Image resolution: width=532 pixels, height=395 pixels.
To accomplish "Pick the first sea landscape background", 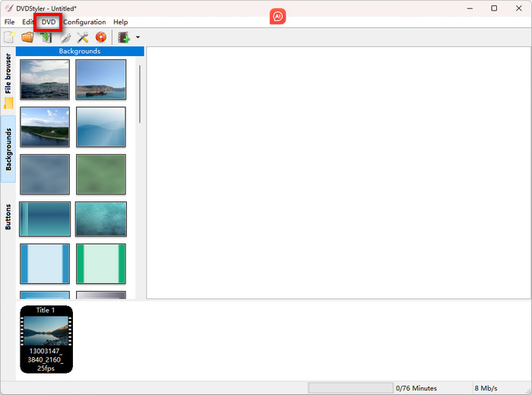I will (45, 79).
